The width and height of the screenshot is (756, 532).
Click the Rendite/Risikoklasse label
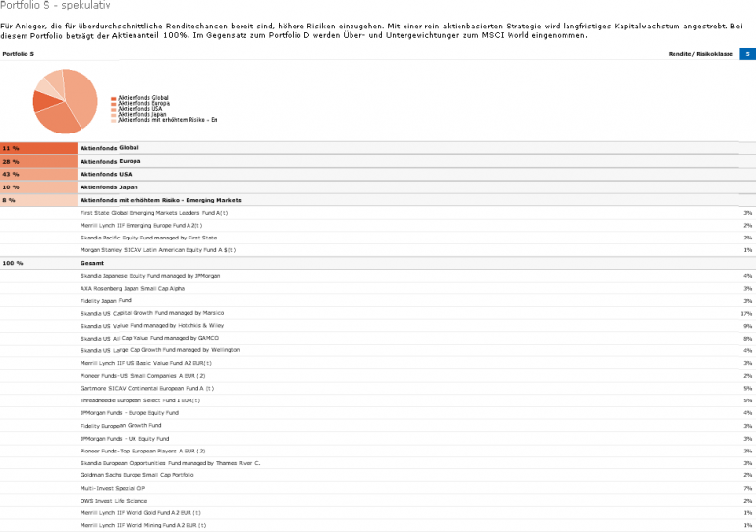[701, 54]
